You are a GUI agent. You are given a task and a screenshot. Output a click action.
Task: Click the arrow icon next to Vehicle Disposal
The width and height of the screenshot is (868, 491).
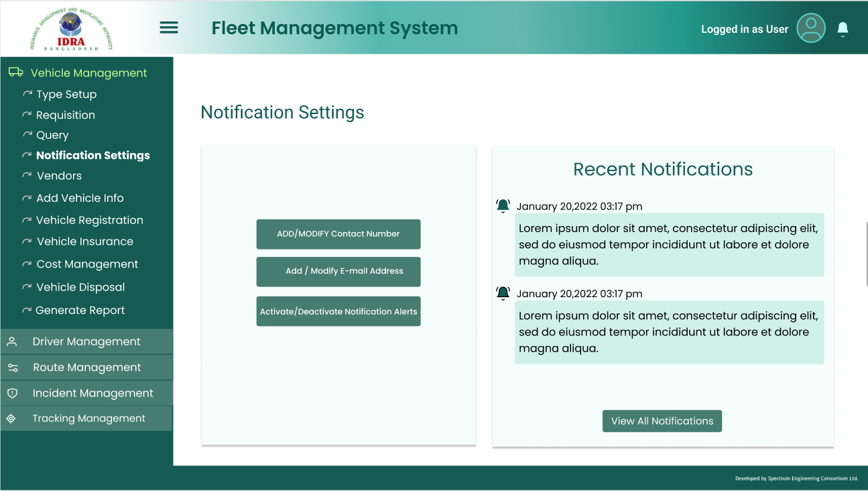point(27,286)
